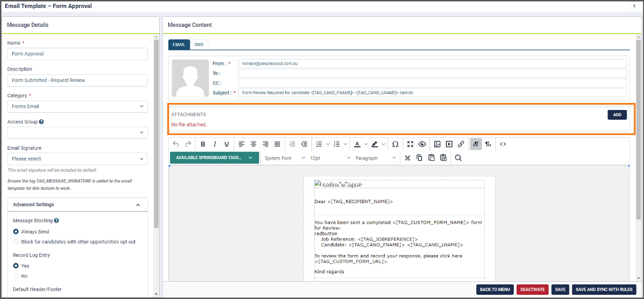
Task: Open the Paragraph format dropdown
Action: [x=376, y=158]
